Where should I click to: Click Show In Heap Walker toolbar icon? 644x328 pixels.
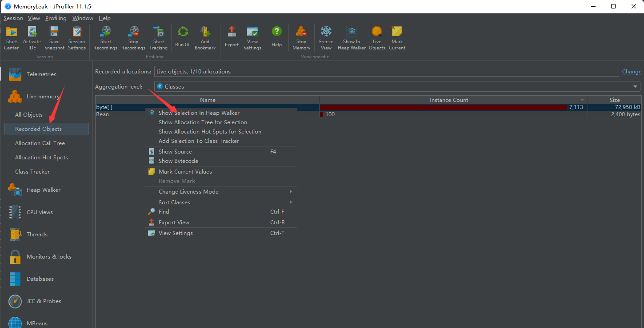point(352,32)
